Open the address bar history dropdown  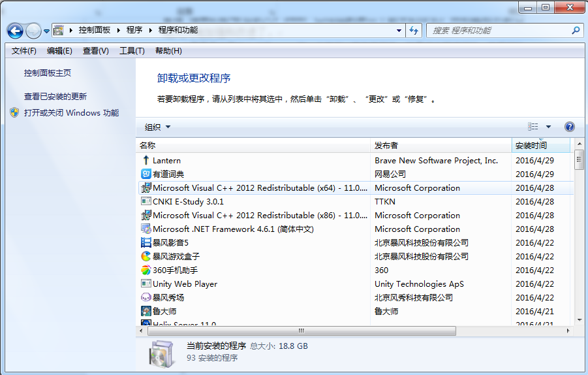[399, 31]
